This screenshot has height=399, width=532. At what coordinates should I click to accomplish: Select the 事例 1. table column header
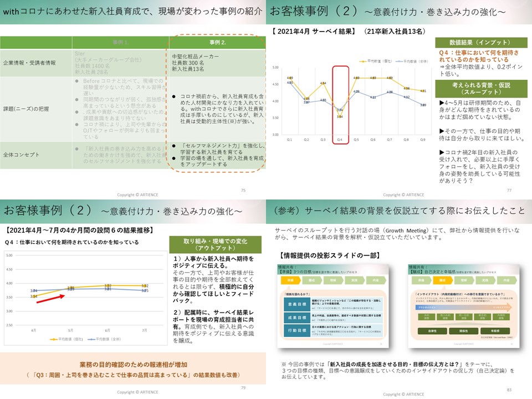[x=120, y=42]
